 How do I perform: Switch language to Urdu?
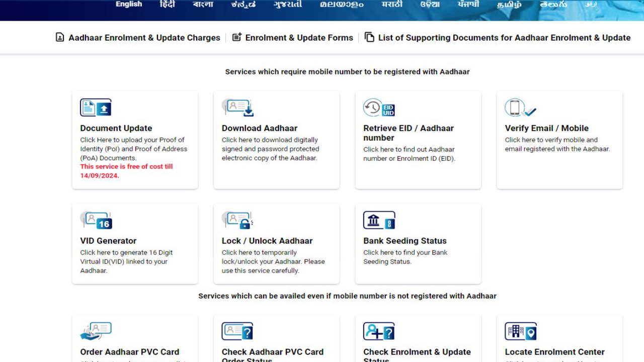point(591,4)
